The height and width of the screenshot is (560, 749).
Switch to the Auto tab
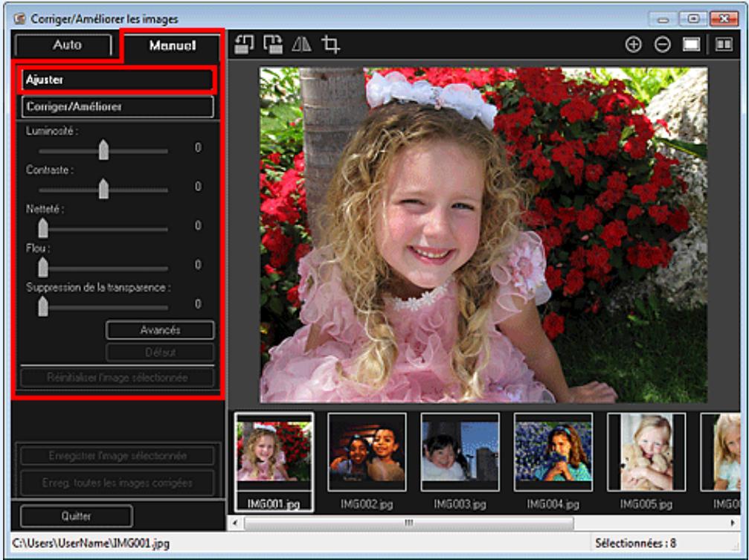point(68,46)
